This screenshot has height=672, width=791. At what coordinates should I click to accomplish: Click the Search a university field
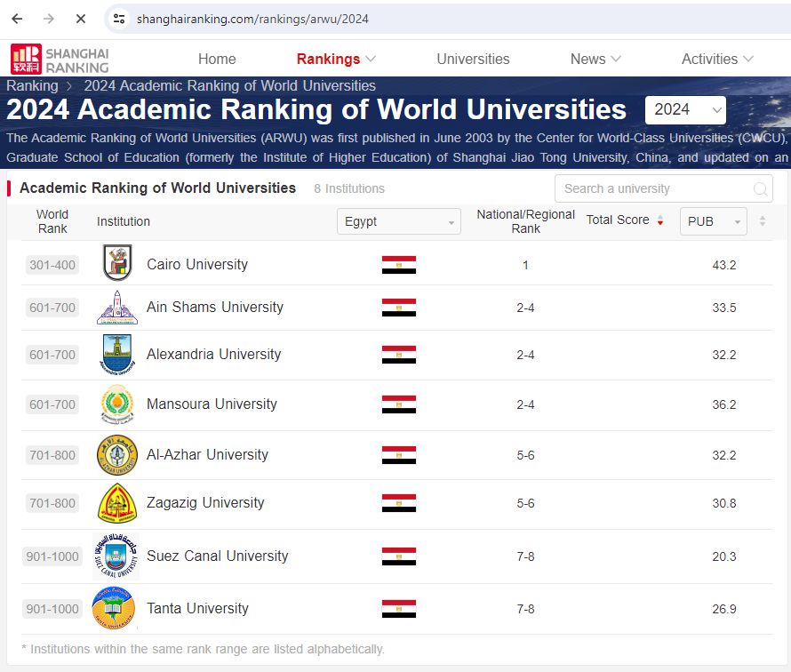(653, 189)
